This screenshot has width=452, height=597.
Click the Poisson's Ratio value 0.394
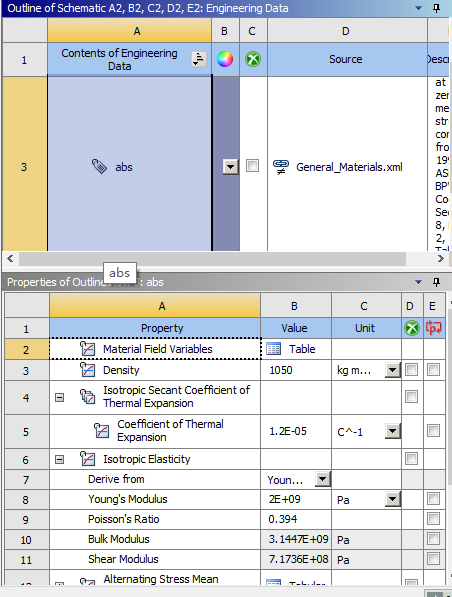283,519
